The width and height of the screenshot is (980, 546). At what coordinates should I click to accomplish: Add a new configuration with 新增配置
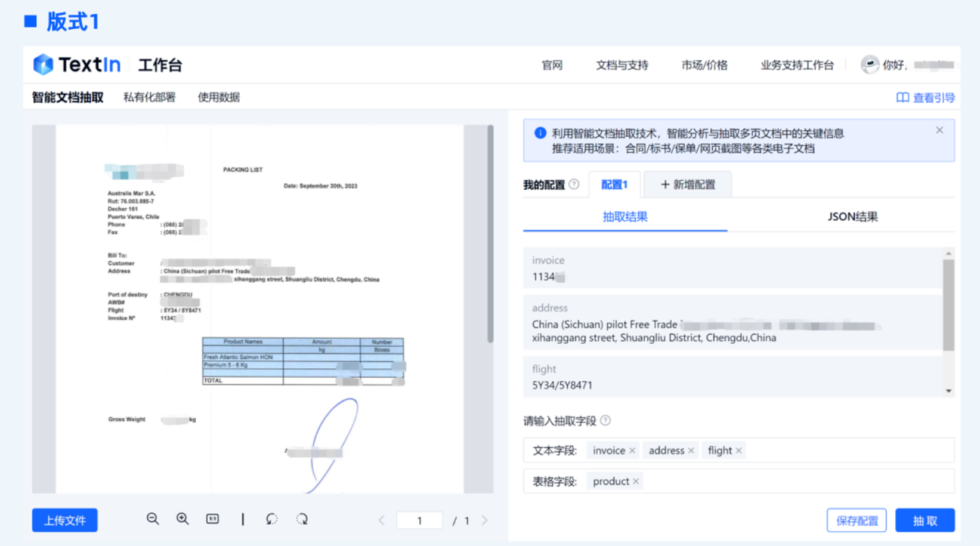pyautogui.click(x=688, y=184)
